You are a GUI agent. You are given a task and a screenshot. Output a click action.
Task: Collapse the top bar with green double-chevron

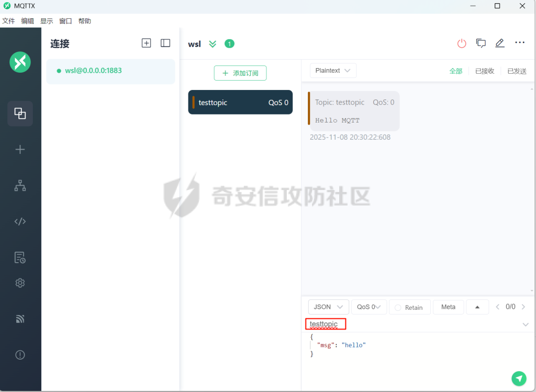(x=213, y=44)
